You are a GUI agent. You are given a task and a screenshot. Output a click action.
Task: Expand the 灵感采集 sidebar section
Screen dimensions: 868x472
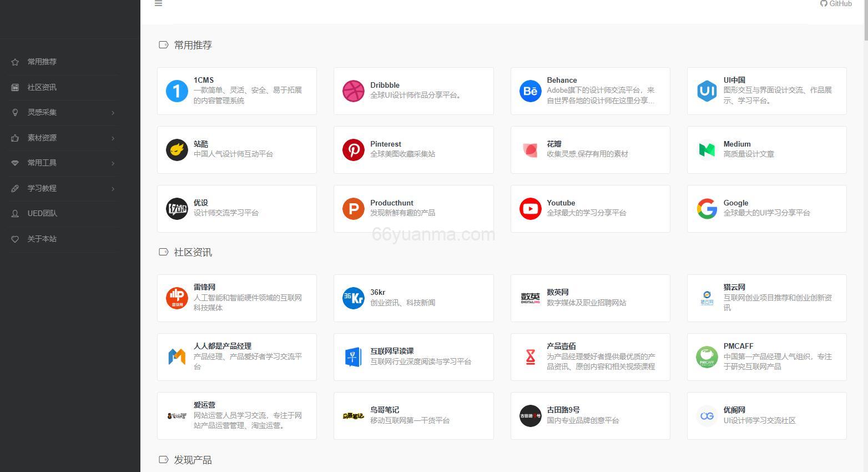coord(42,112)
